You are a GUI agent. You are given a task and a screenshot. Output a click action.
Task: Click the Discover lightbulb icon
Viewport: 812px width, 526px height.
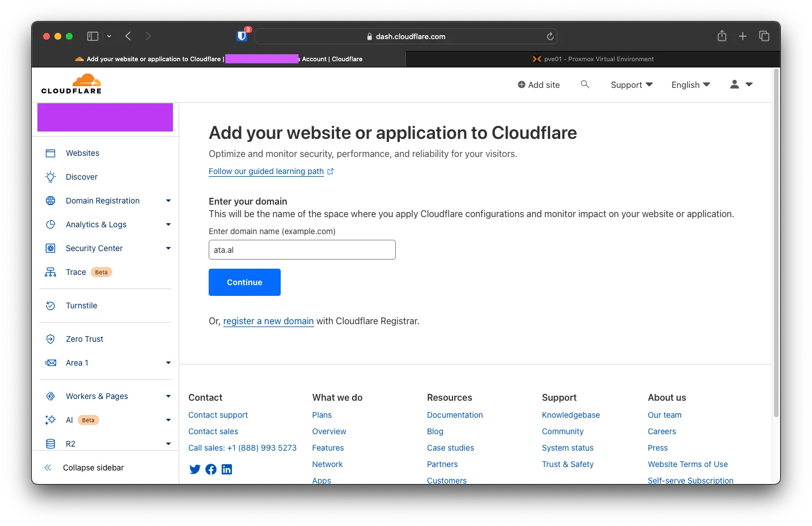point(50,177)
